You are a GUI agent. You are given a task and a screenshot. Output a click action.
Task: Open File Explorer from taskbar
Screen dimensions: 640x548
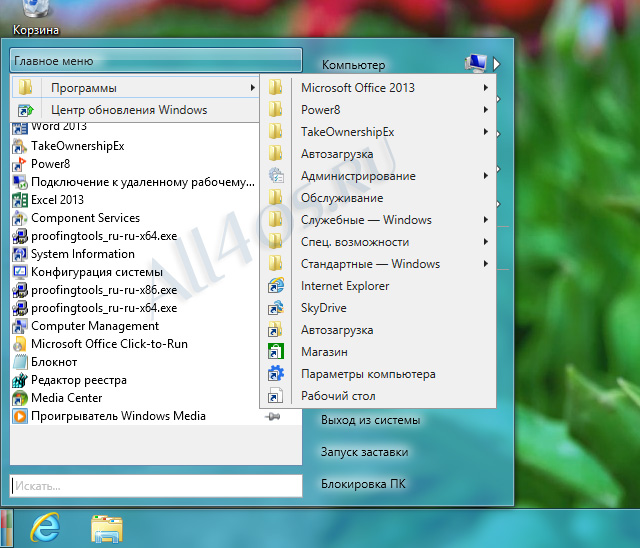coord(107,529)
